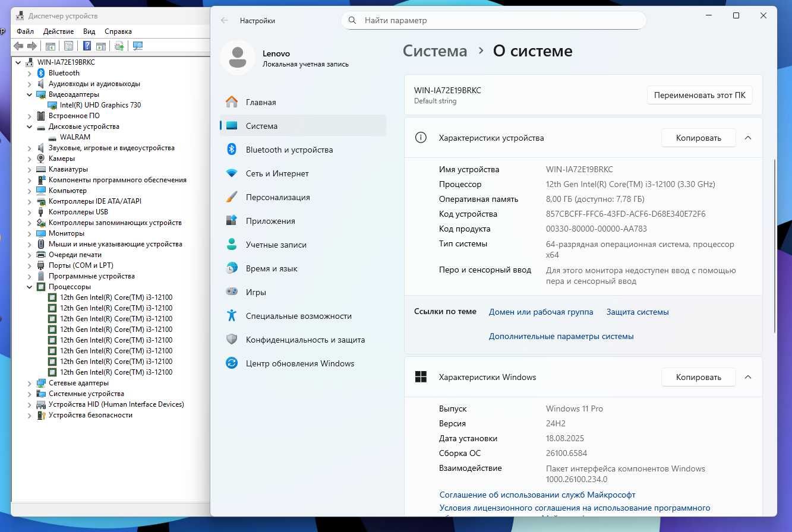Viewport: 792px width, 532px height.
Task: Expand the Встроенное ПО node
Action: tap(30, 116)
